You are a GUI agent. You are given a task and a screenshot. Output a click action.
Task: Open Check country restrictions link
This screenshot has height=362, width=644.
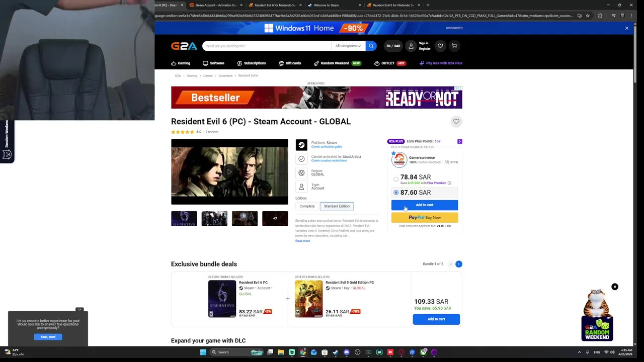(x=329, y=160)
